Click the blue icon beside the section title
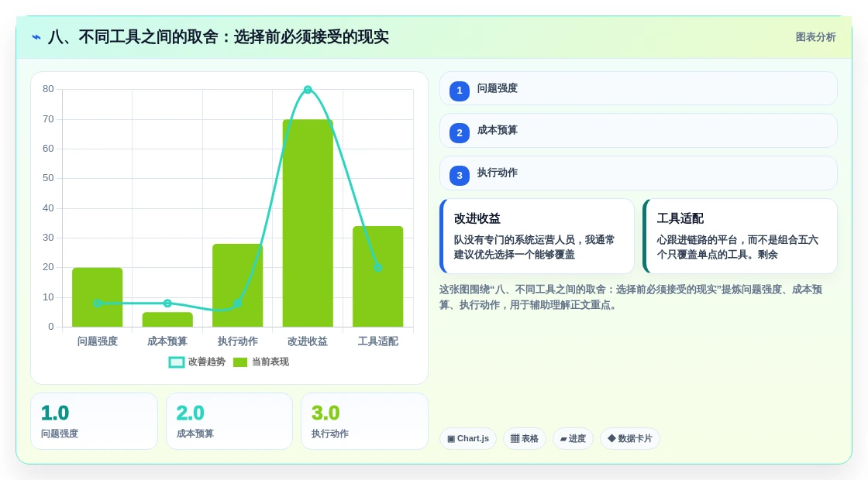 pyautogui.click(x=36, y=37)
